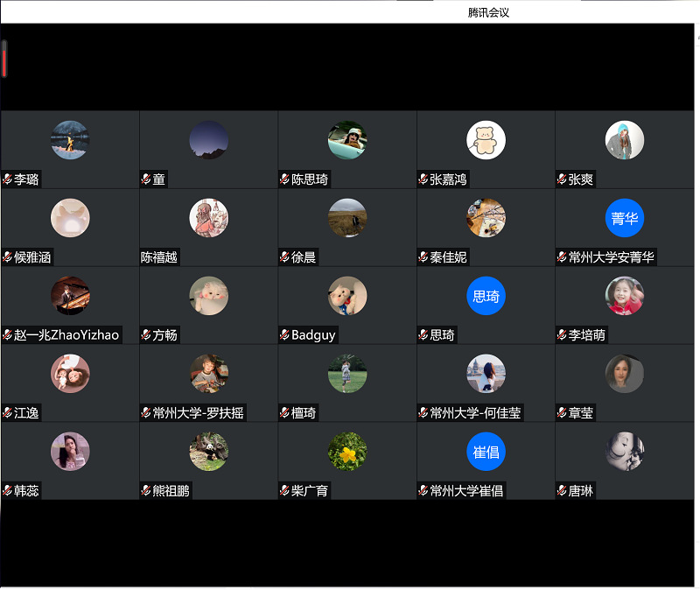The image size is (700, 590).
Task: Click the muted mic icon beside 常州大学-罗扶摇
Action: tap(146, 413)
